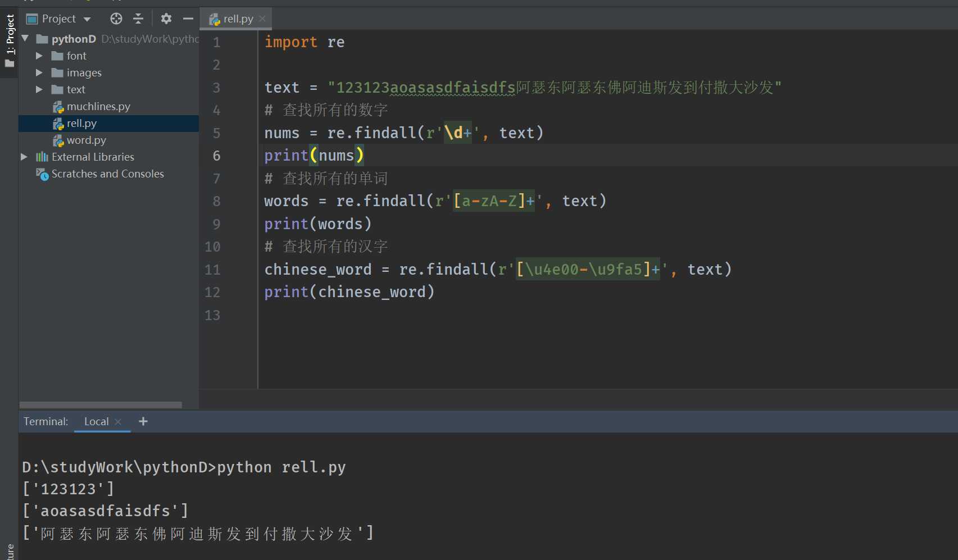The image size is (958, 560).
Task: Click the Scratches and Consoles icon
Action: [x=42, y=174]
